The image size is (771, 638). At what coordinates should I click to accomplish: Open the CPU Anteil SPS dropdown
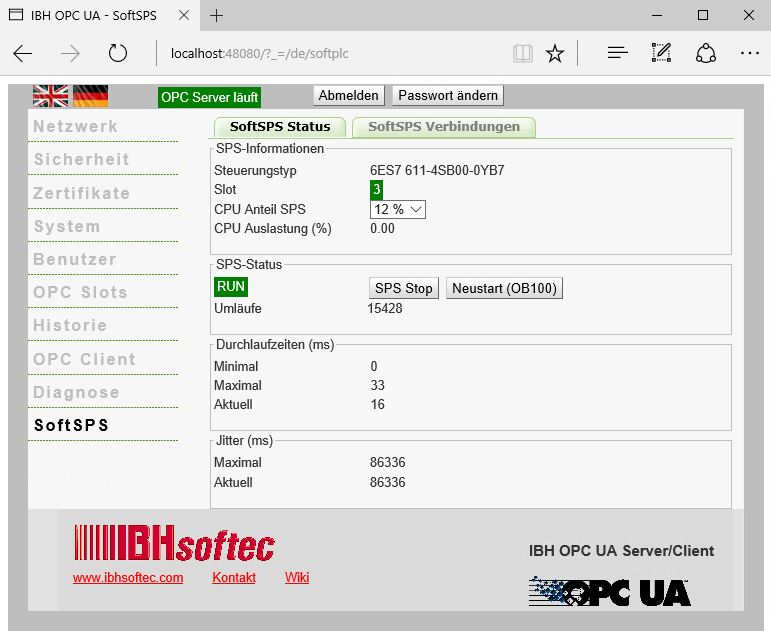[x=398, y=209]
